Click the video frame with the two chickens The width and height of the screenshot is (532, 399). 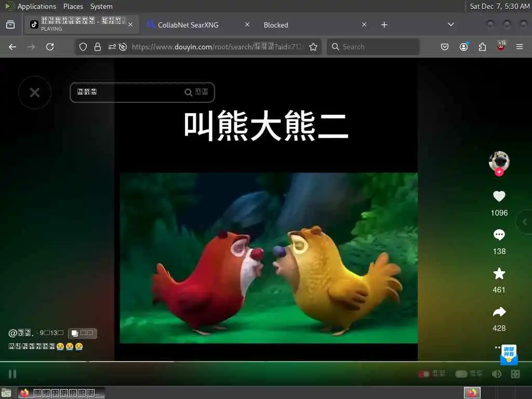269,258
